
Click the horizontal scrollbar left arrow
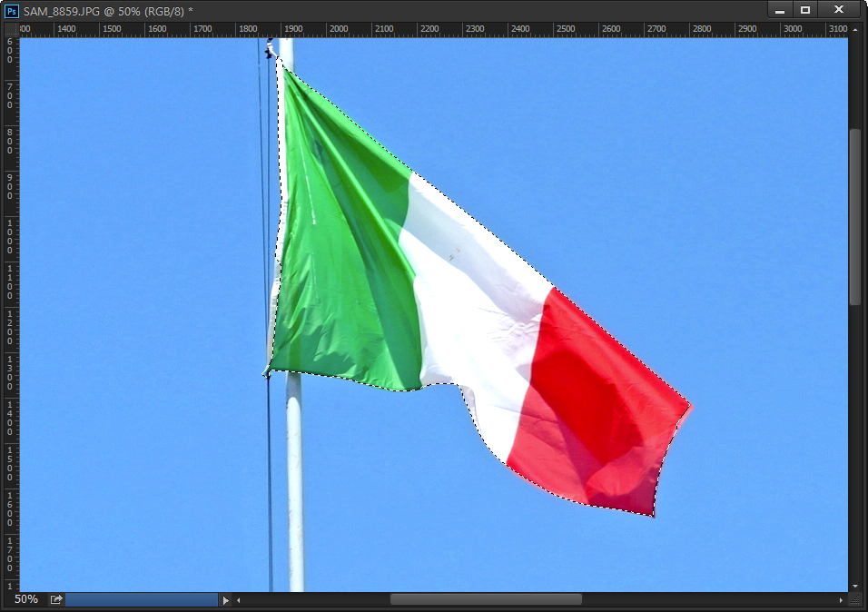[x=239, y=599]
